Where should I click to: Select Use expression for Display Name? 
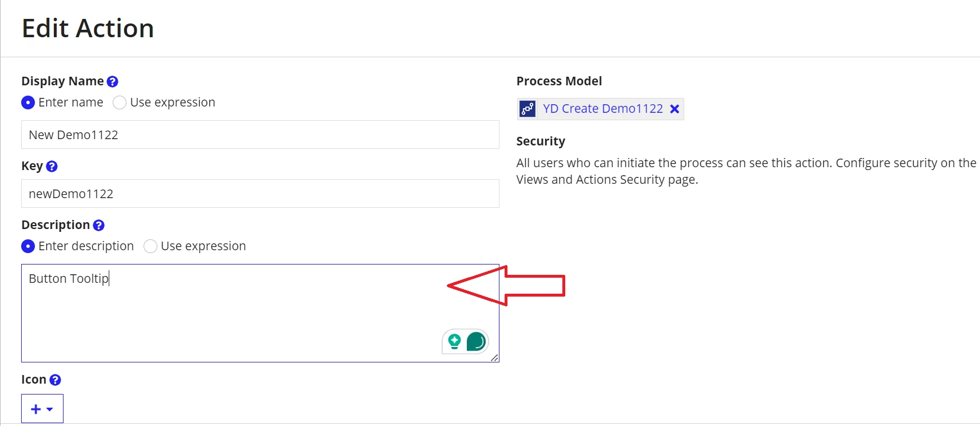pos(120,102)
